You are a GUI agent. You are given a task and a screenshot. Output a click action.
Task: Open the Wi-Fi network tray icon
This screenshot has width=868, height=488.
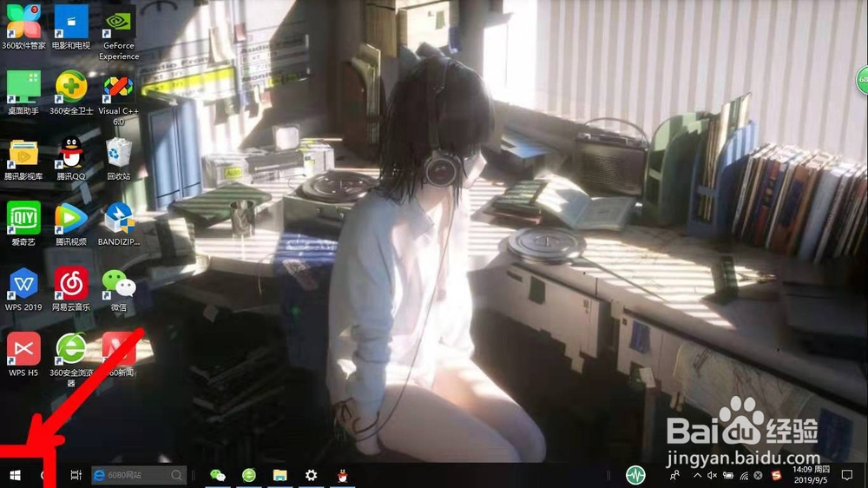pos(744,475)
